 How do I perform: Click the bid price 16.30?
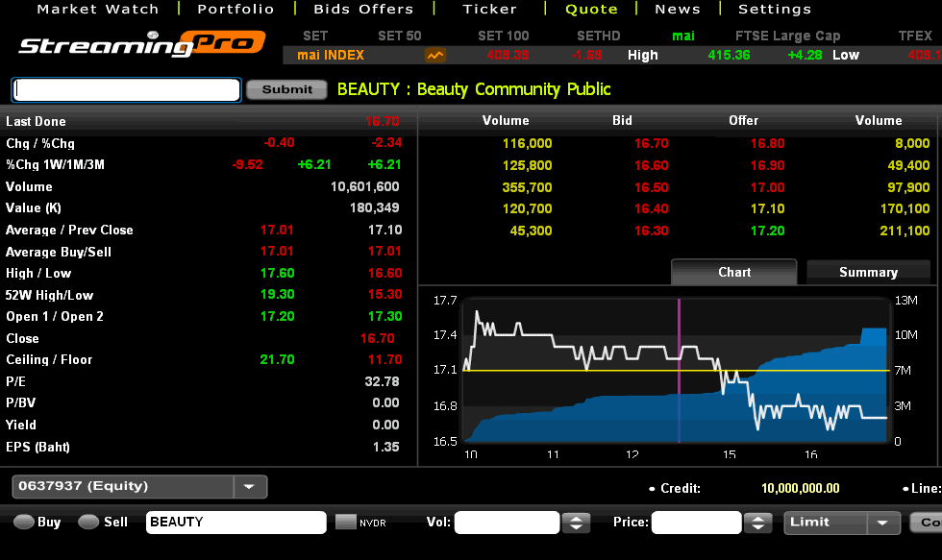[652, 231]
